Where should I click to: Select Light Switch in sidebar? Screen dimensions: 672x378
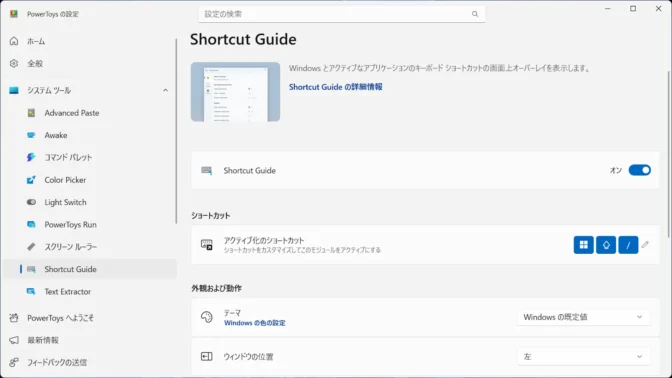click(89, 202)
